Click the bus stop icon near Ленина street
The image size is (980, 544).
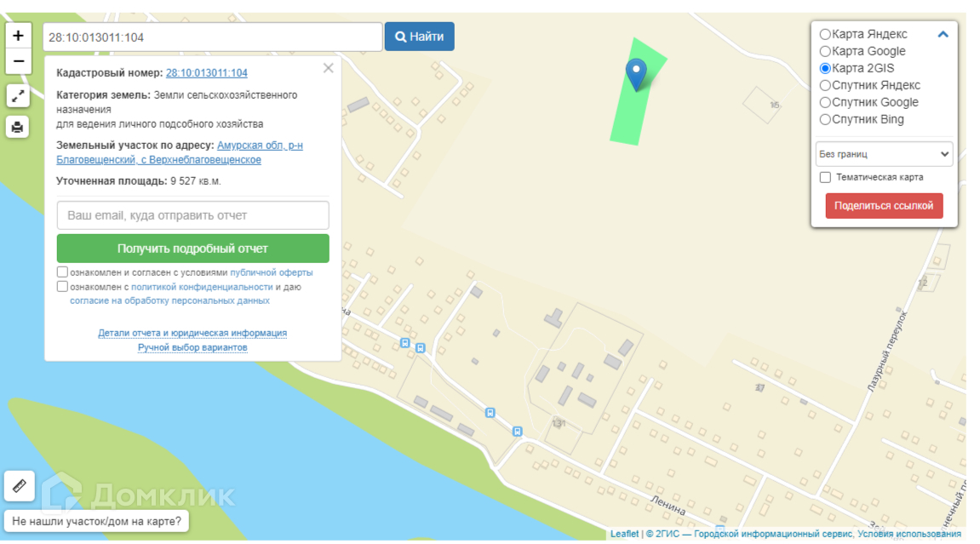tap(517, 431)
